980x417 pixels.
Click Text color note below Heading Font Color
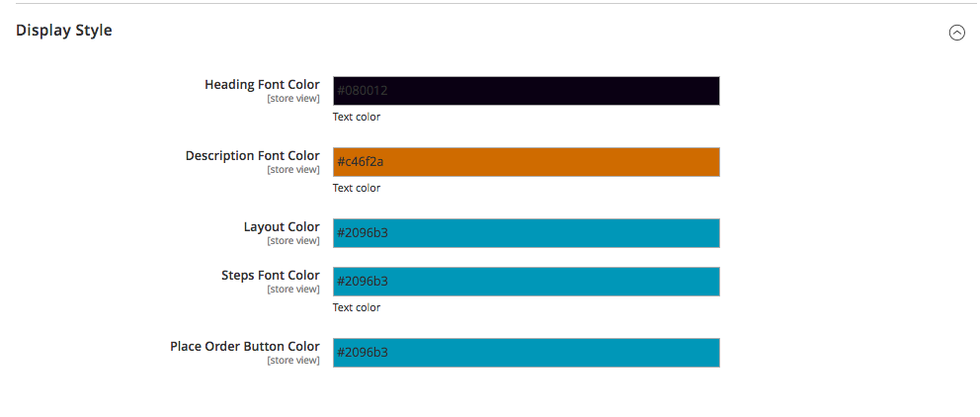click(x=357, y=118)
